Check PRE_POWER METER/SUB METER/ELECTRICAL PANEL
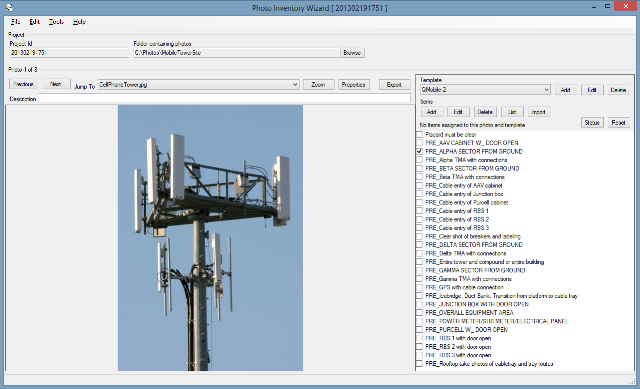 pyautogui.click(x=420, y=321)
